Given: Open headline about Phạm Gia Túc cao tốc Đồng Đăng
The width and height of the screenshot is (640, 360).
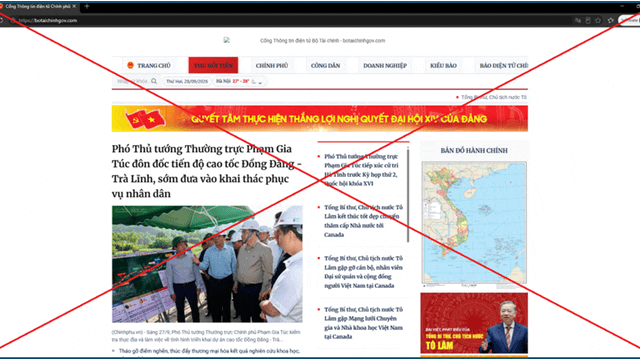Looking at the screenshot, I should [207, 171].
